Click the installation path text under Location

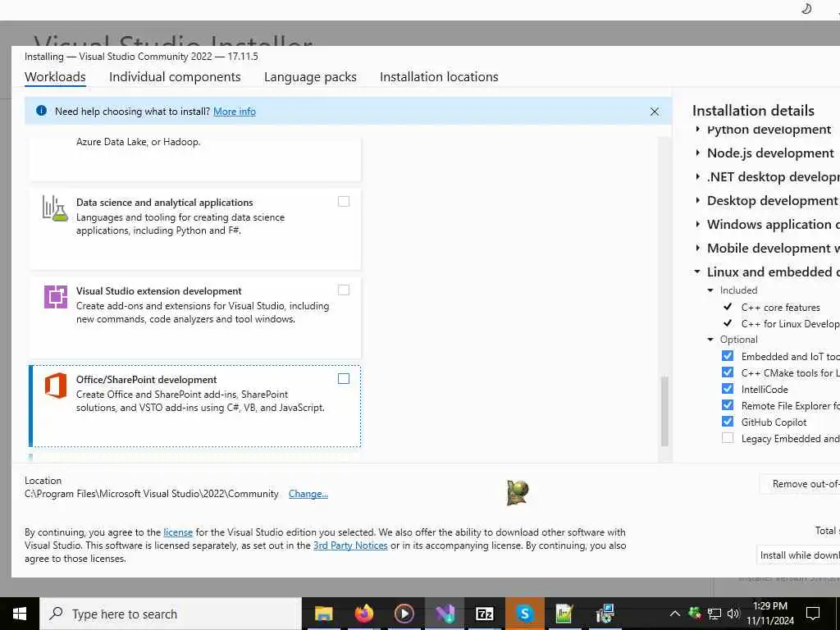point(152,494)
